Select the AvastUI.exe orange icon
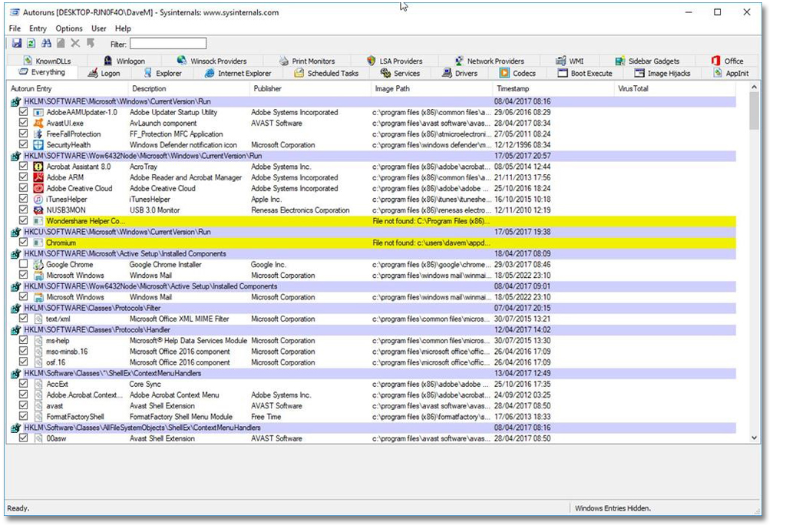The image size is (786, 532). 38,123
